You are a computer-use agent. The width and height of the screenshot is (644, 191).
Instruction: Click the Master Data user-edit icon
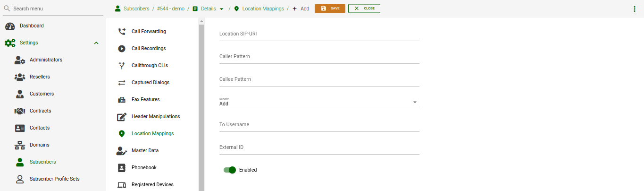[x=122, y=151]
